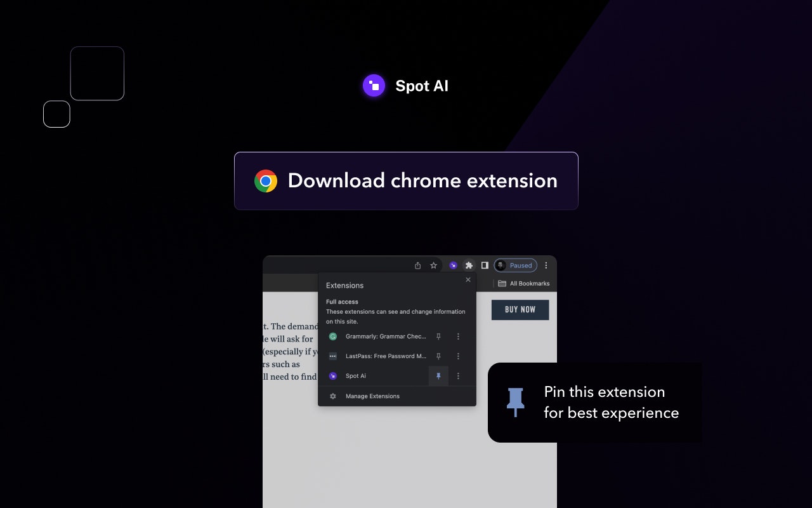Click the share icon in browser toolbar

(x=417, y=265)
